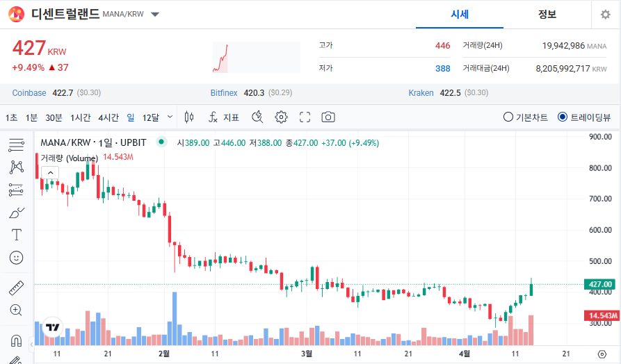
Task: Click the MANA/KRW · 1일 · UPBIT symbol title
Action: tap(93, 142)
